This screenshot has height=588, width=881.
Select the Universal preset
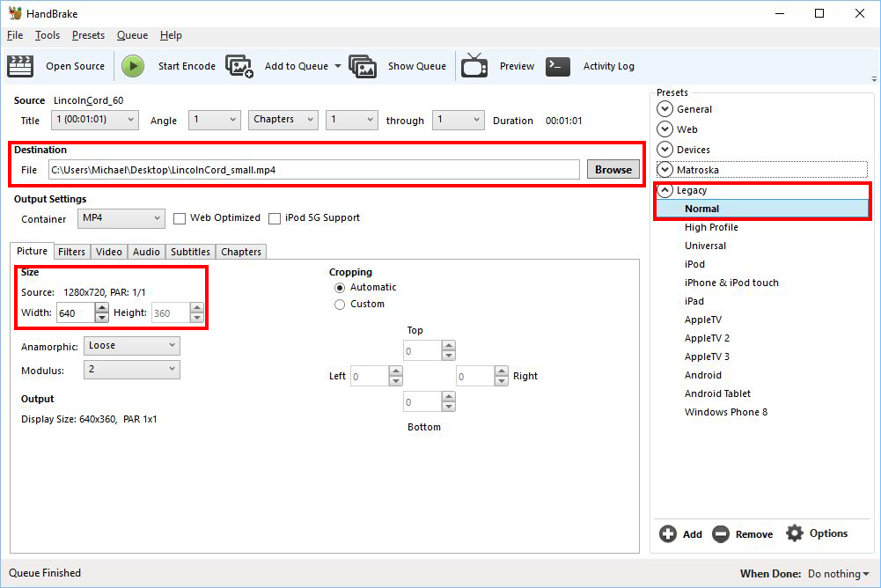[x=705, y=246]
